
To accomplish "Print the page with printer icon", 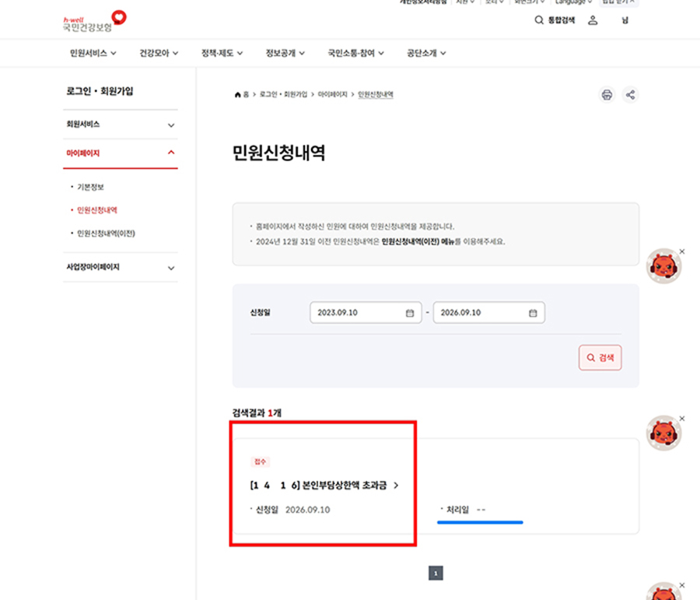I will [x=607, y=95].
